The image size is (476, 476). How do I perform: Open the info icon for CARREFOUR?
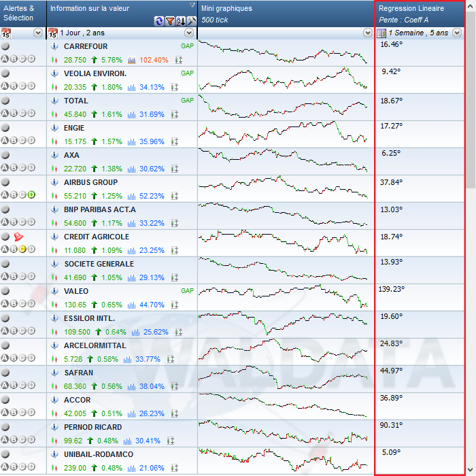pyautogui.click(x=54, y=46)
